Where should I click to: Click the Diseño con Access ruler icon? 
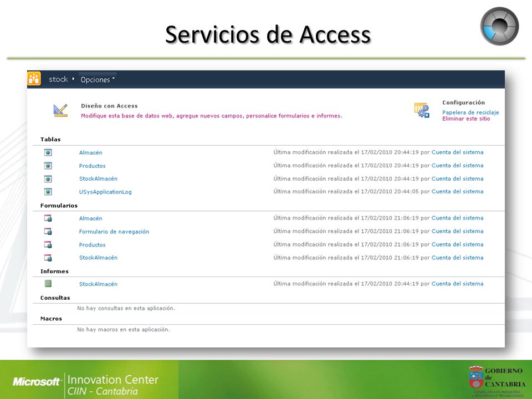(60, 110)
